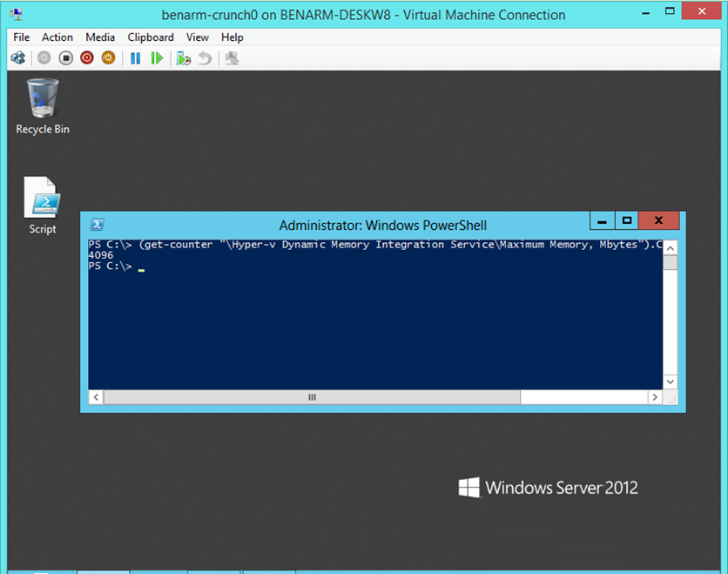Image resolution: width=728 pixels, height=574 pixels.
Task: Click PowerShell horizontal scrollbar right arrow
Action: [654, 397]
